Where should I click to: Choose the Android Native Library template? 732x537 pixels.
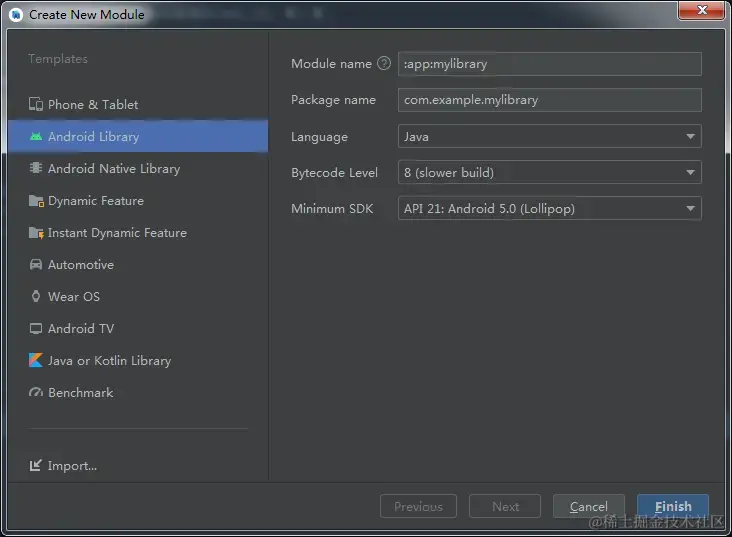pyautogui.click(x=138, y=168)
